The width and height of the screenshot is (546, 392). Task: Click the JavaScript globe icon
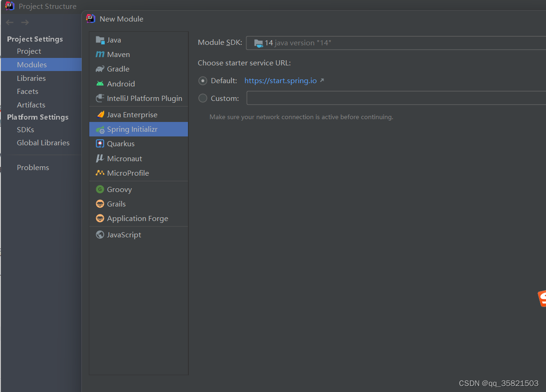coord(100,235)
